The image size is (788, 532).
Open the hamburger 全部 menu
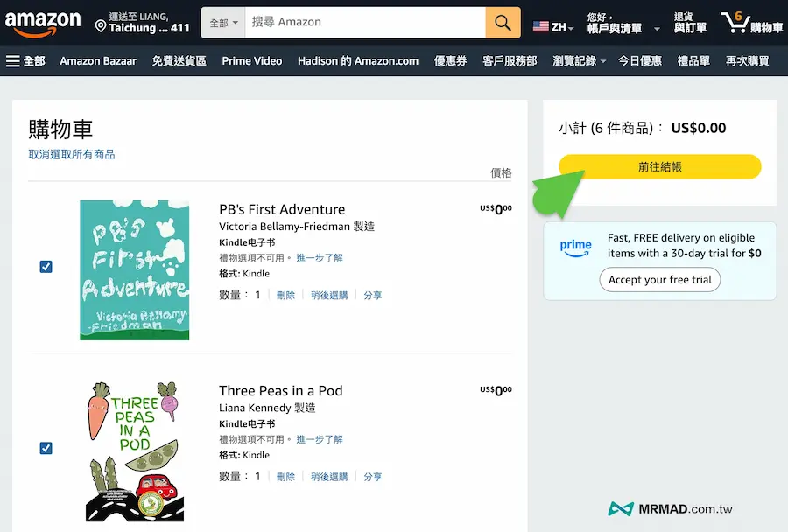pos(25,61)
